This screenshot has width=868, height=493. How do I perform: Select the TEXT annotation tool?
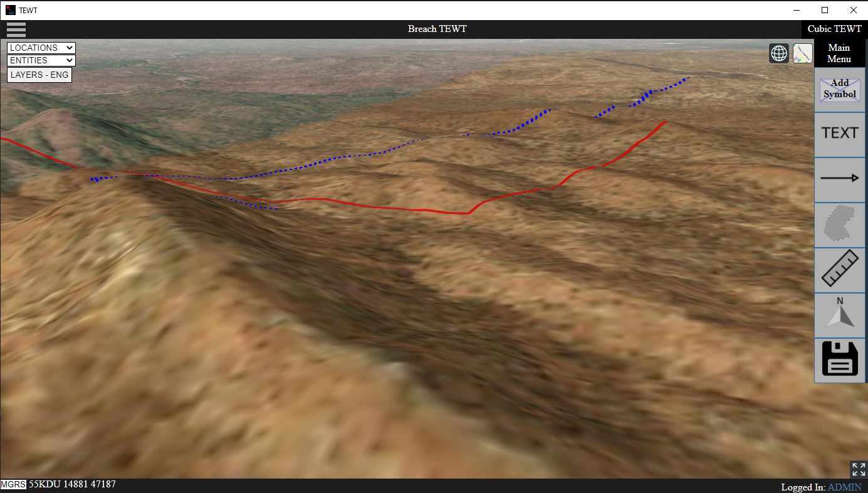click(839, 133)
